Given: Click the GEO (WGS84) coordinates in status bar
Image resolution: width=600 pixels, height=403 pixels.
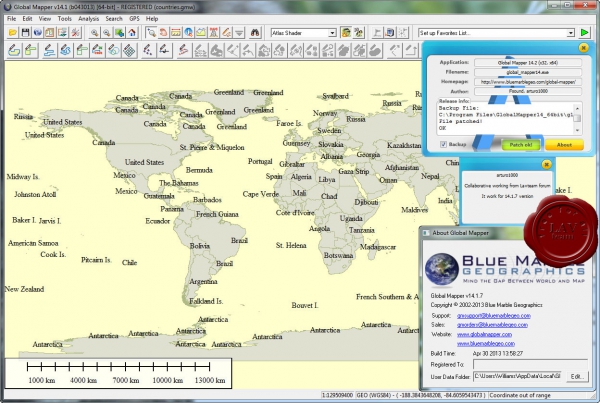Looking at the screenshot, I should [421, 395].
